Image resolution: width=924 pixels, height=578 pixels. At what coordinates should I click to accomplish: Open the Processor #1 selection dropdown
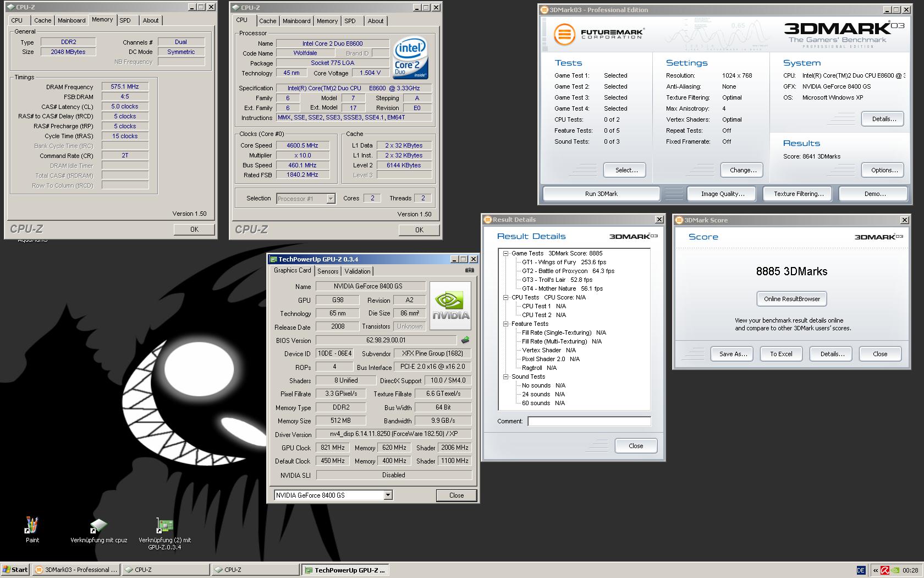(x=331, y=199)
